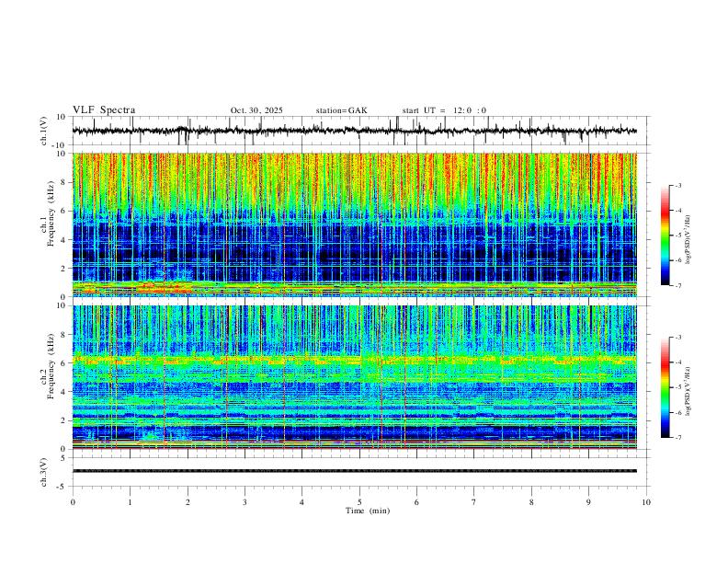The width and height of the screenshot is (728, 563).
Task: Click the time axis tick label "0"
Action: 73,502
